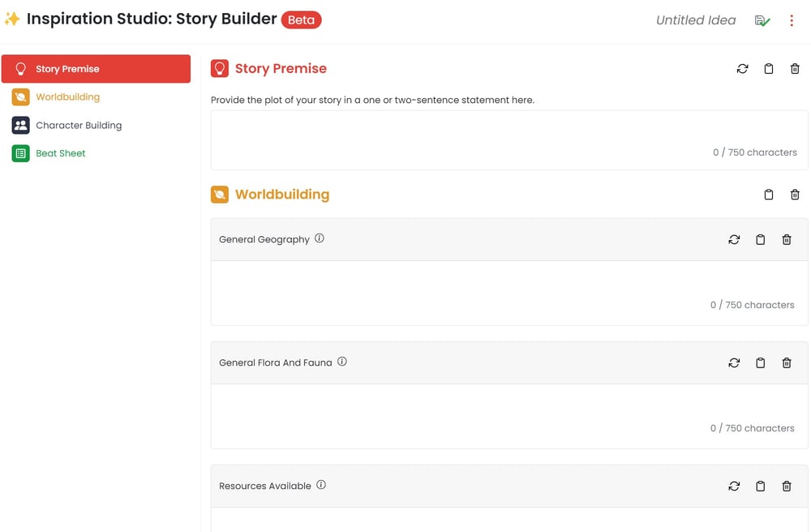Show info for Resources Available

321,484
